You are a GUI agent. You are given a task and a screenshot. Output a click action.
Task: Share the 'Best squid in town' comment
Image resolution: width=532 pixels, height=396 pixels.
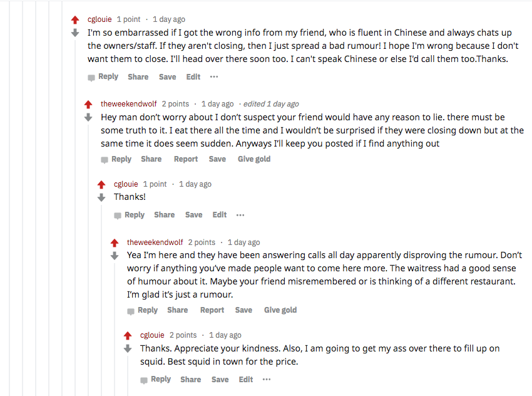(x=191, y=380)
